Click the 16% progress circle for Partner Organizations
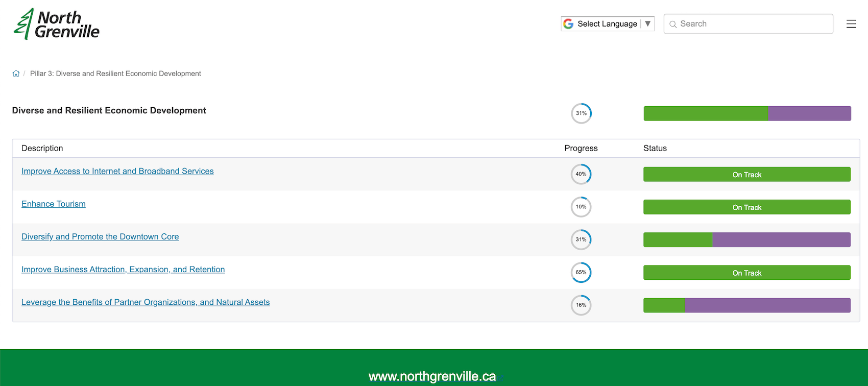 [581, 305]
